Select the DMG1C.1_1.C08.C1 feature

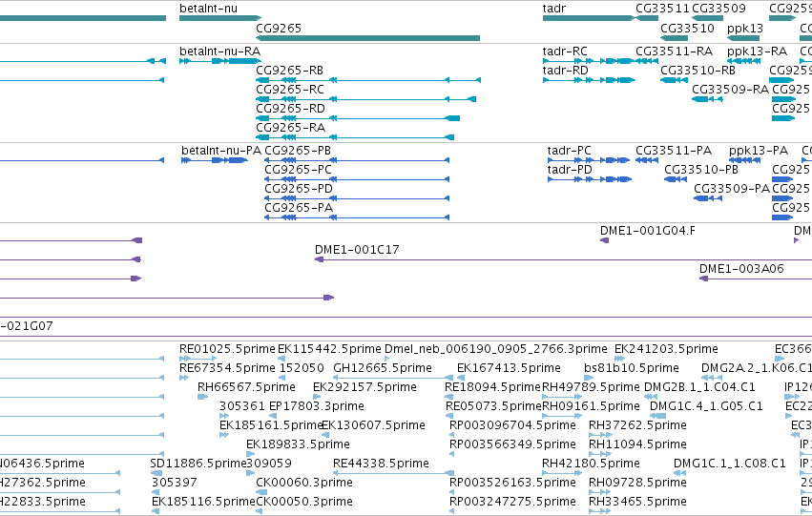coord(678,473)
